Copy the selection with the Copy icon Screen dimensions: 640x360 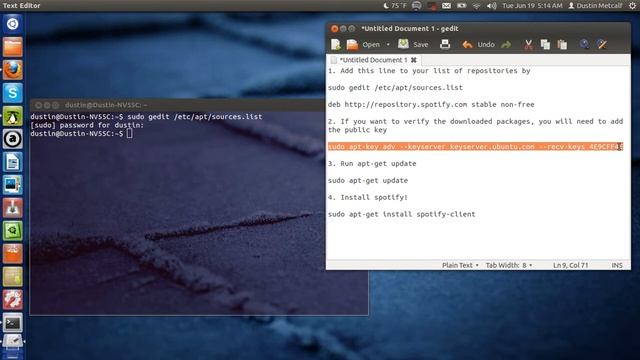545,44
